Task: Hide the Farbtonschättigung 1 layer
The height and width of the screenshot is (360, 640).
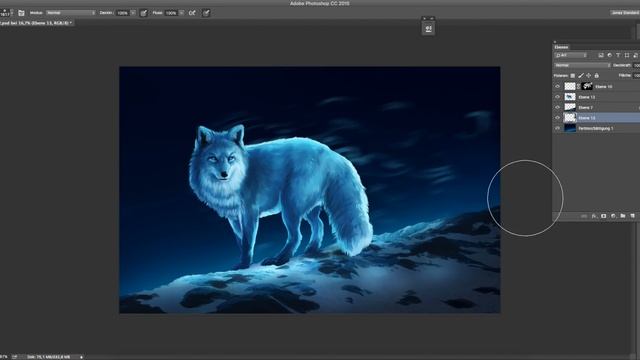Action: tap(558, 128)
